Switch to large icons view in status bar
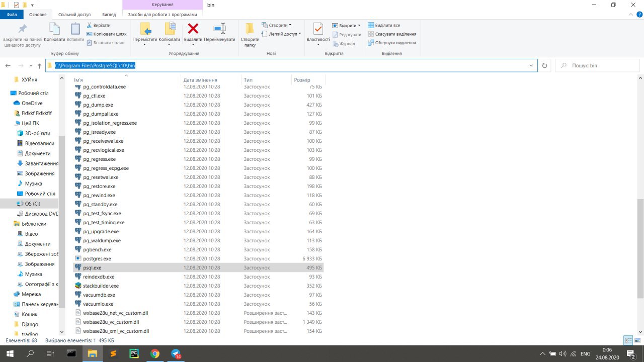This screenshot has height=362, width=644. pos(637,340)
